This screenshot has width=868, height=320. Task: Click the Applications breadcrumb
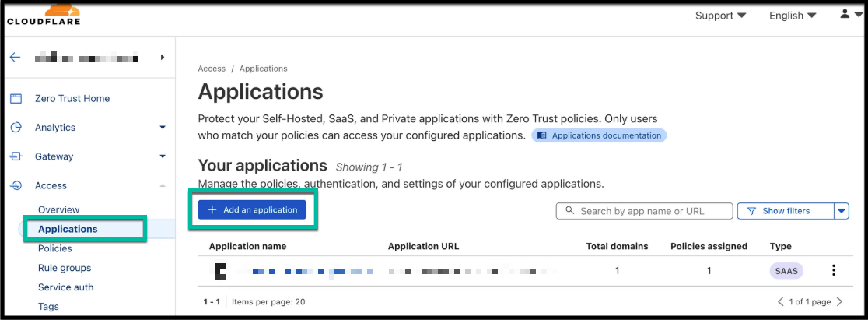click(x=264, y=69)
